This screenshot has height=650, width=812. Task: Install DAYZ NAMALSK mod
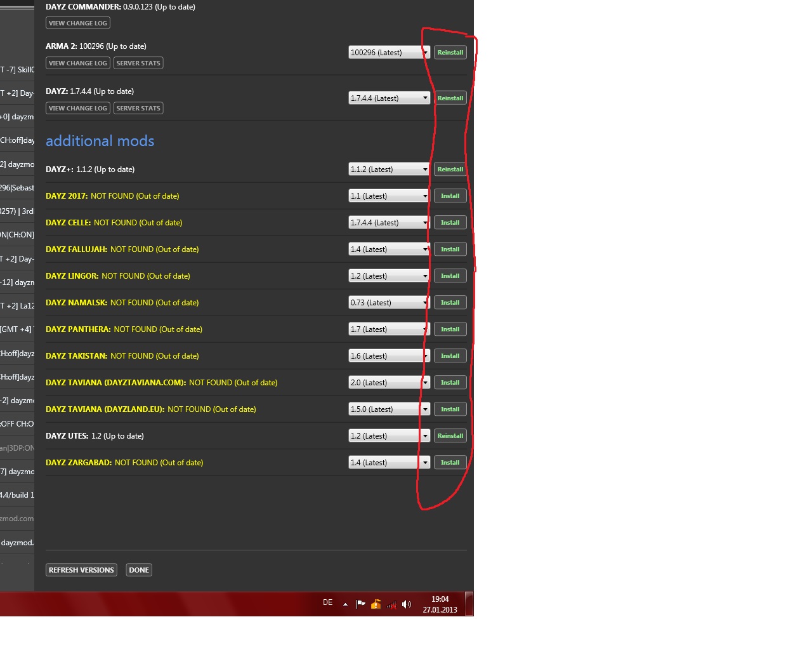(450, 303)
